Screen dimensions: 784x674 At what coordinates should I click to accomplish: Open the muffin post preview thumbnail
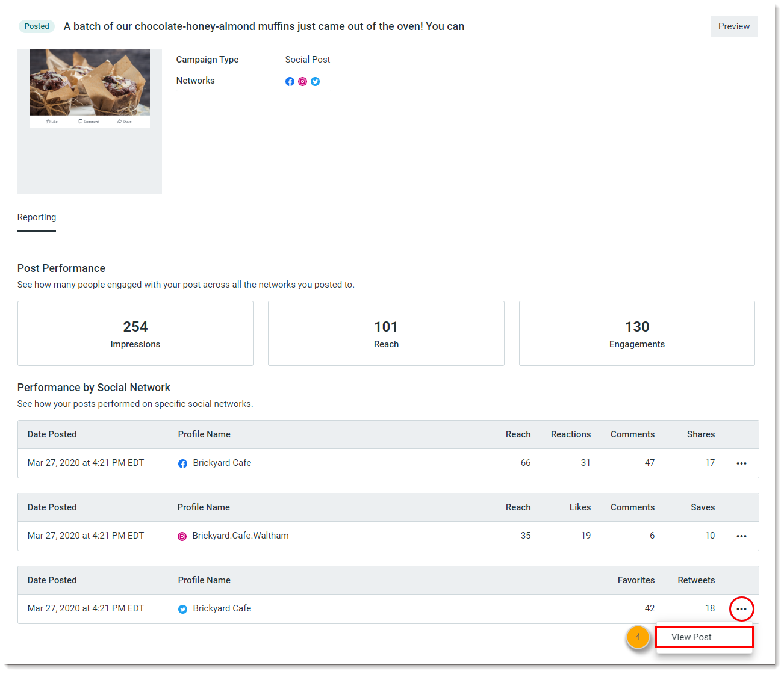tap(90, 82)
